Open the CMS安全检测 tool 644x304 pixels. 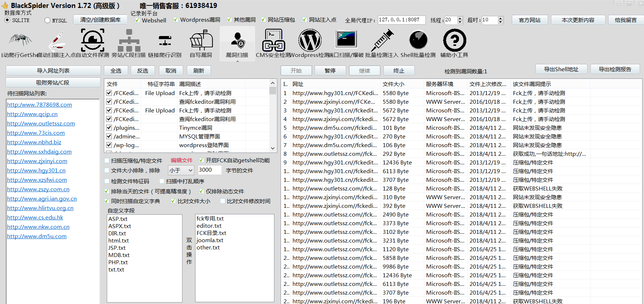[x=273, y=44]
